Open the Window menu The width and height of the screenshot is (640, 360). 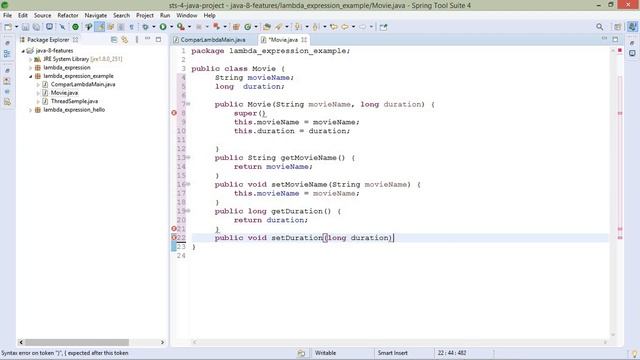(187, 15)
